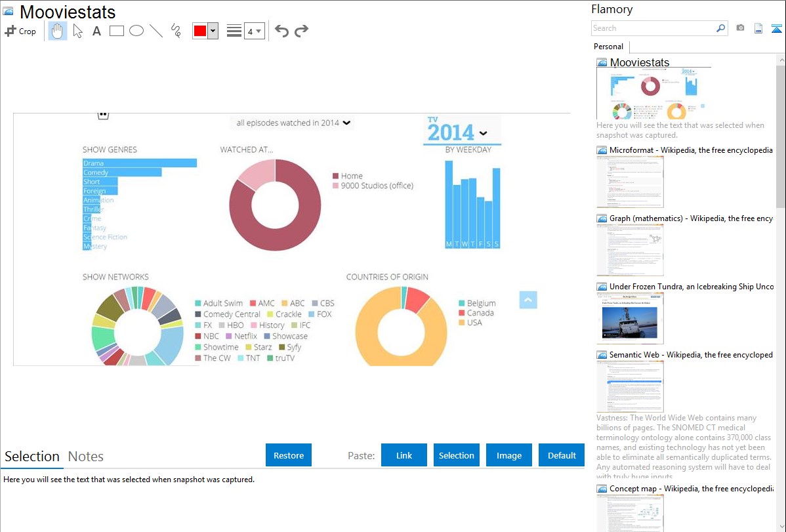This screenshot has height=532, width=786.
Task: Select the straight line tool
Action: tap(156, 31)
